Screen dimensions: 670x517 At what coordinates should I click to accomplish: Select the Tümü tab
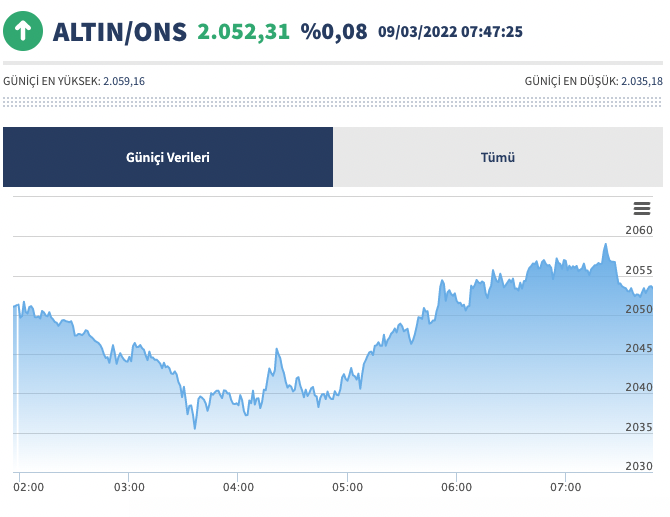[498, 157]
